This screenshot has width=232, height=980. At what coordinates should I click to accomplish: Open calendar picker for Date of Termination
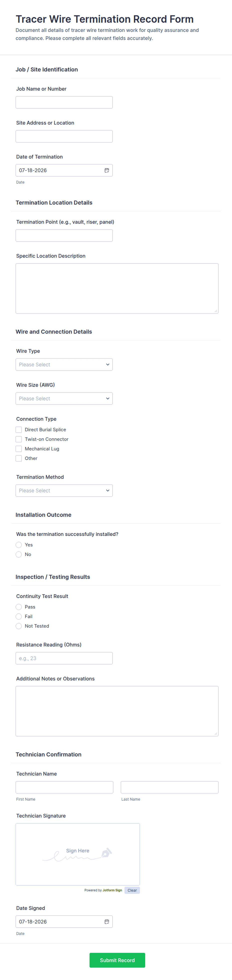click(107, 170)
